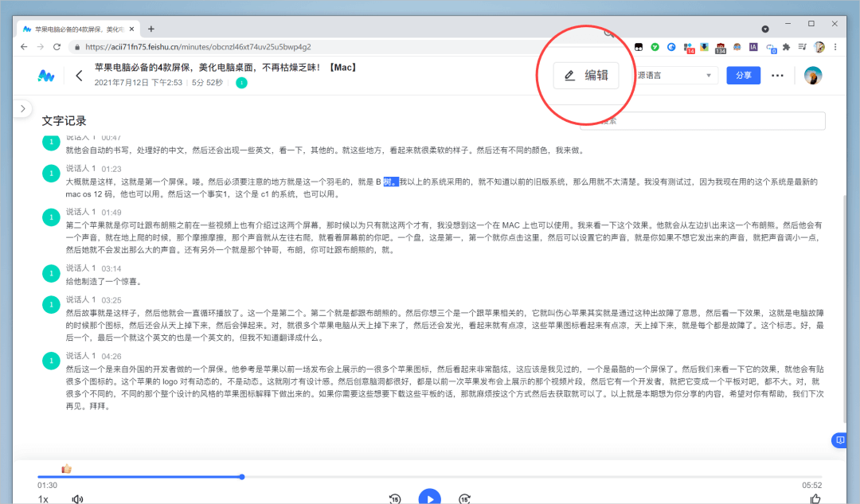Click the 01:23 timestamp of speaker 1
860x504 pixels.
111,169
